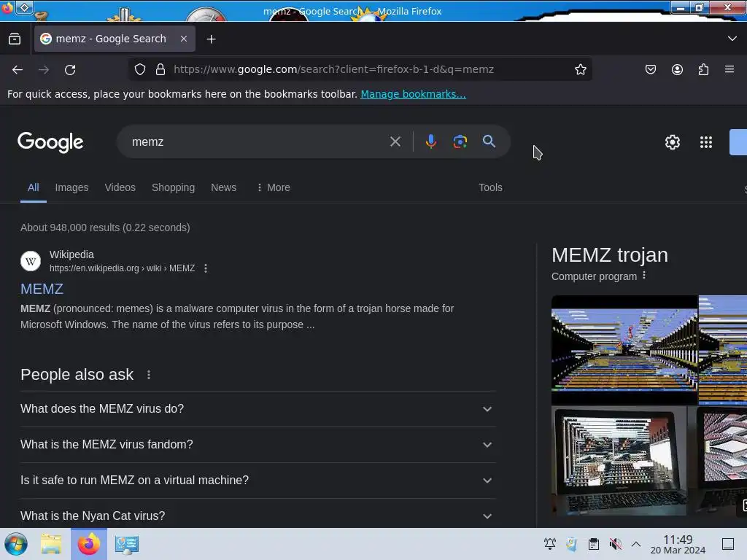The width and height of the screenshot is (747, 560).
Task: Open Google quick settings gear icon
Action: [x=672, y=142]
